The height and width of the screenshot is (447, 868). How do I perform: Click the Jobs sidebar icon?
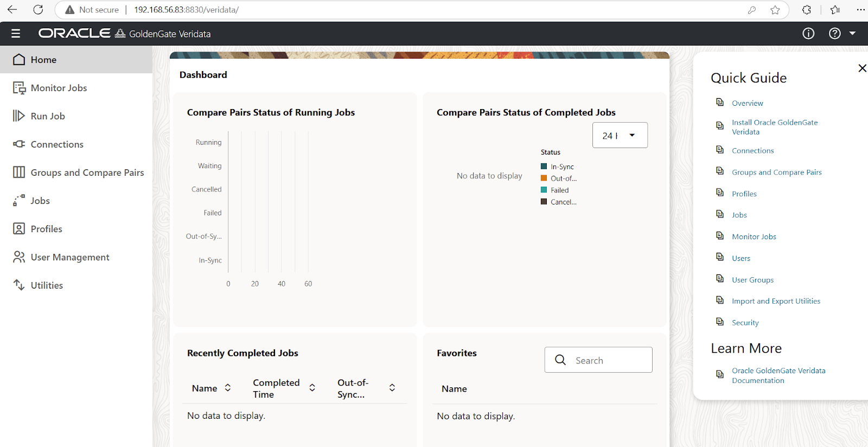(x=19, y=201)
